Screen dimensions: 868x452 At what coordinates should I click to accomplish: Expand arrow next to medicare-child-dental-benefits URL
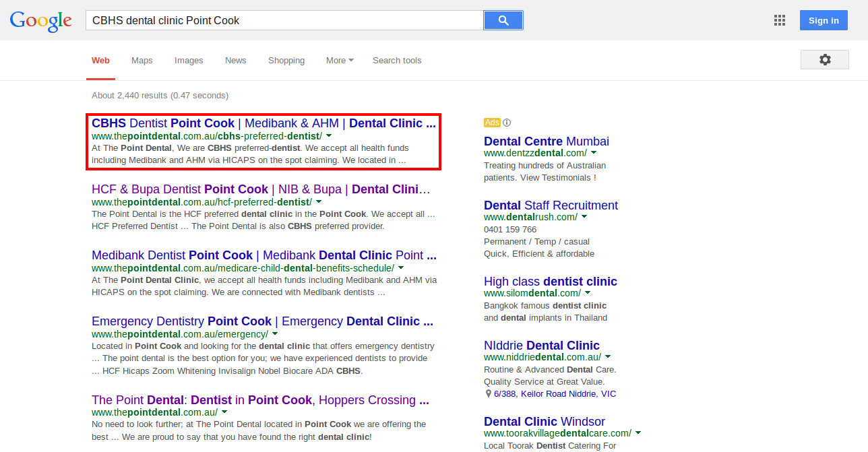(400, 267)
